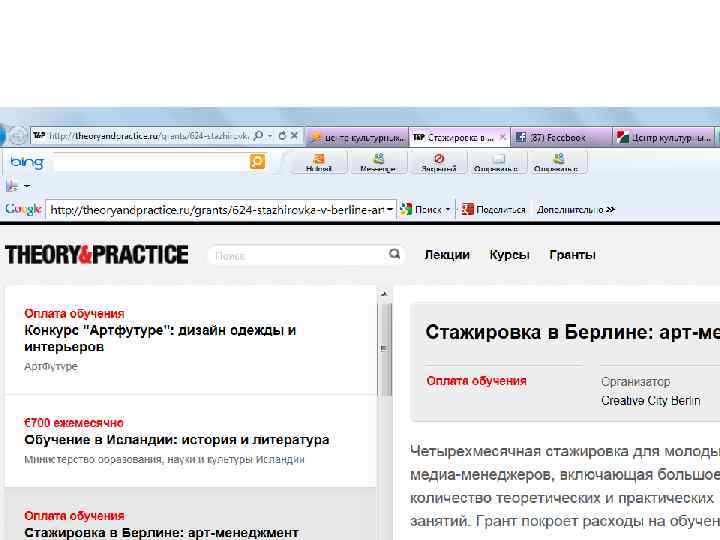Image resolution: width=720 pixels, height=540 pixels.
Task: Click the browser forward navigation arrow
Action: coord(18,136)
